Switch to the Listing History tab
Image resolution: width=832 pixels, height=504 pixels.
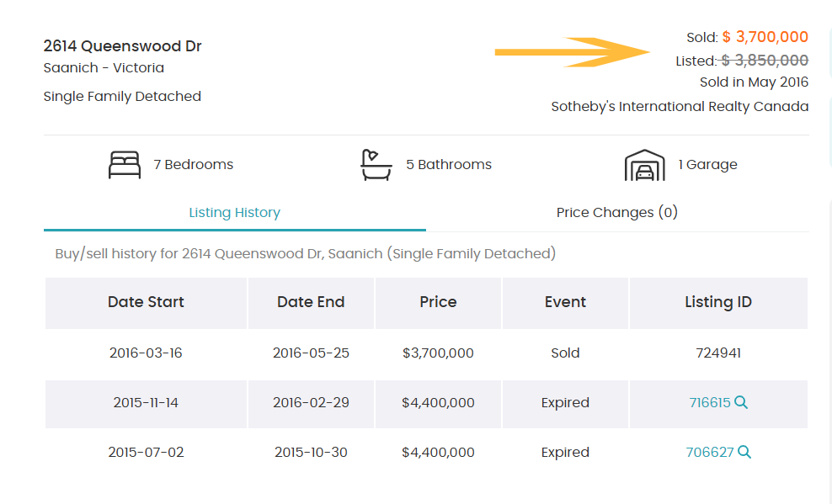coord(234,212)
